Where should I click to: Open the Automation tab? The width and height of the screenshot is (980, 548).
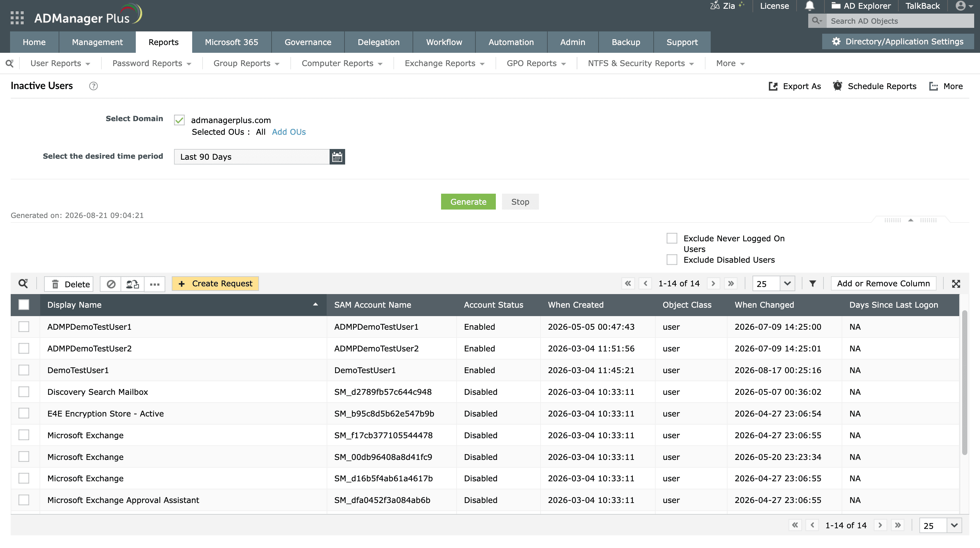(x=511, y=42)
